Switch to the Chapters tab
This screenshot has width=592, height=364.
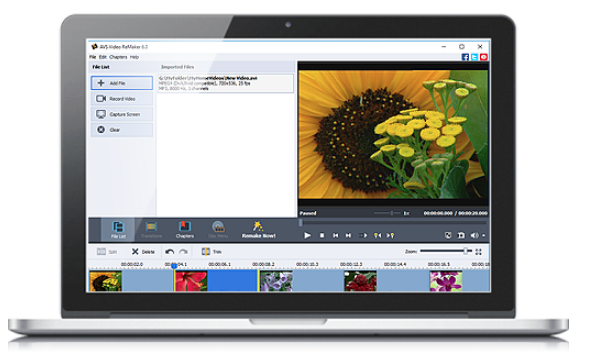pos(185,230)
